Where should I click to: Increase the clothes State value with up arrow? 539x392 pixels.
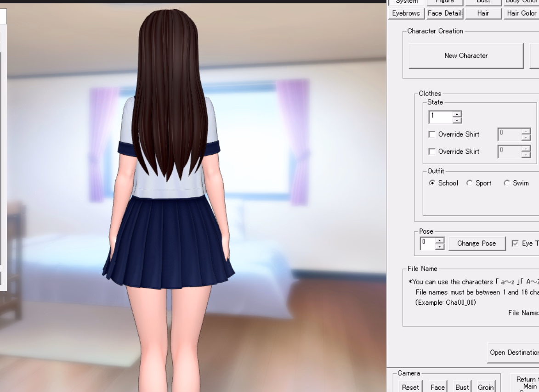(457, 114)
